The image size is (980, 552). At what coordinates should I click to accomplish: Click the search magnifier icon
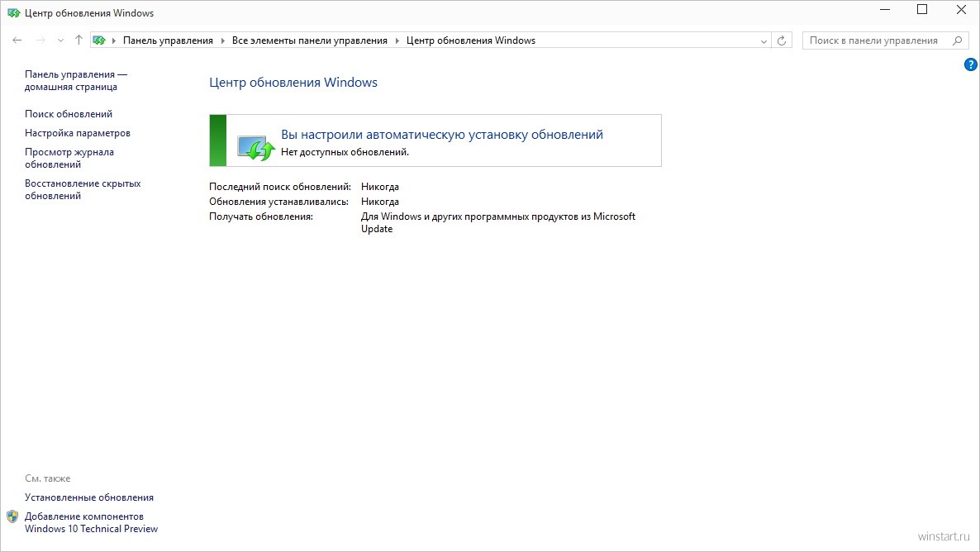point(957,40)
